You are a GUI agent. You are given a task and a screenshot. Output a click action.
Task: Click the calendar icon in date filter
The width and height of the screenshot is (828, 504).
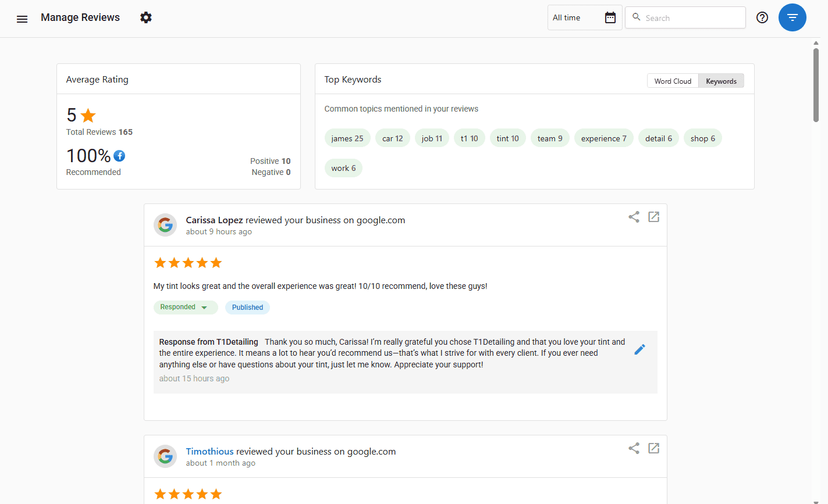[610, 17]
